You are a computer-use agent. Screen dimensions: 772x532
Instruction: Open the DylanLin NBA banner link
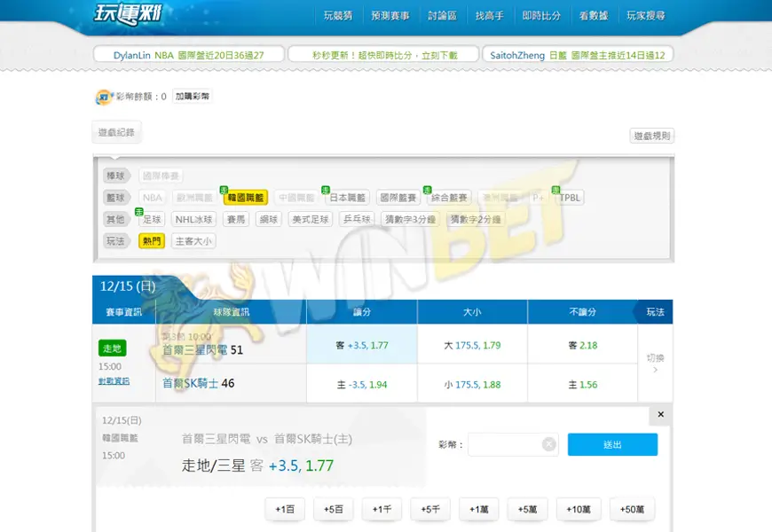(x=189, y=55)
